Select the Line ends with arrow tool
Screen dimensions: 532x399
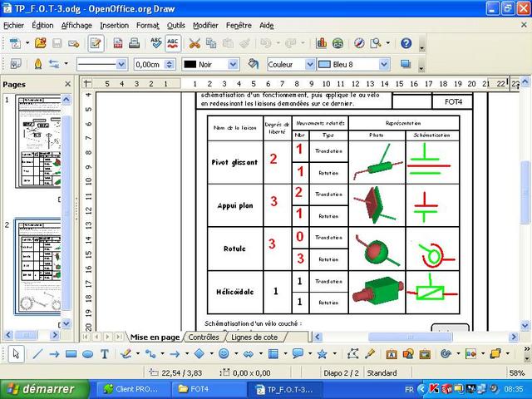(54, 354)
